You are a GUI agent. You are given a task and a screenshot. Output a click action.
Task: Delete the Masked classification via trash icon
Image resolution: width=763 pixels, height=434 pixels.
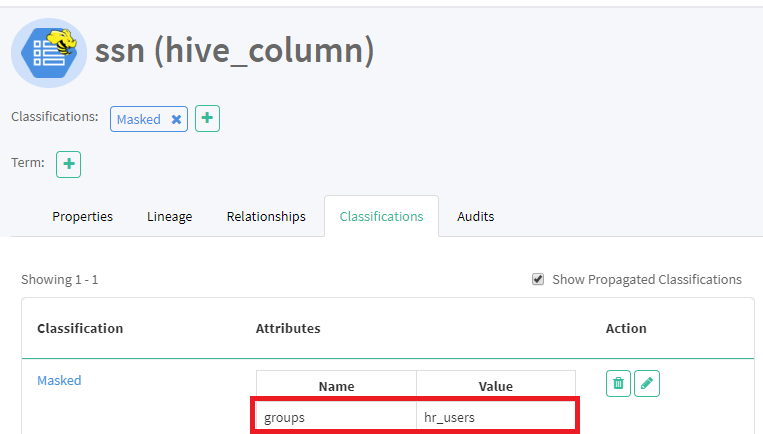tap(618, 383)
